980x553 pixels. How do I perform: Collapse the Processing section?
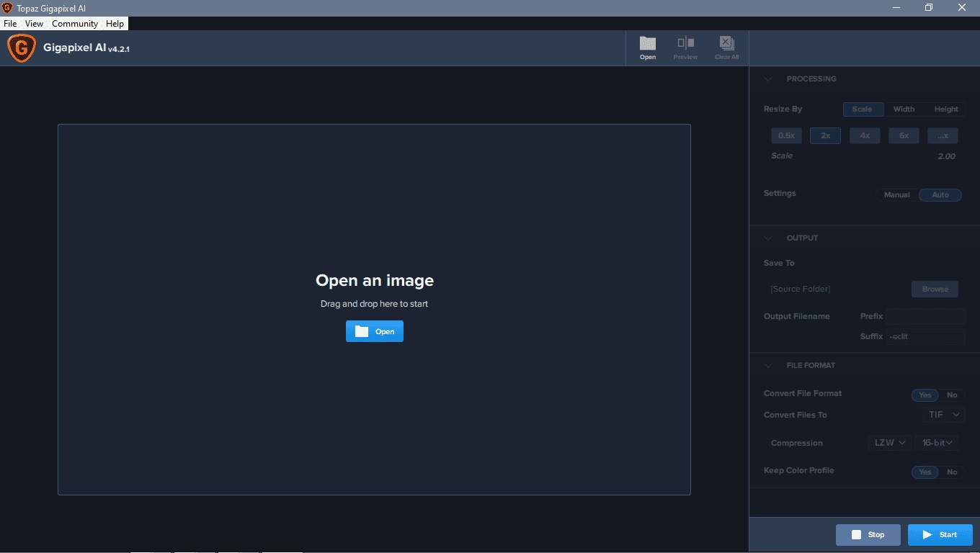tap(768, 79)
